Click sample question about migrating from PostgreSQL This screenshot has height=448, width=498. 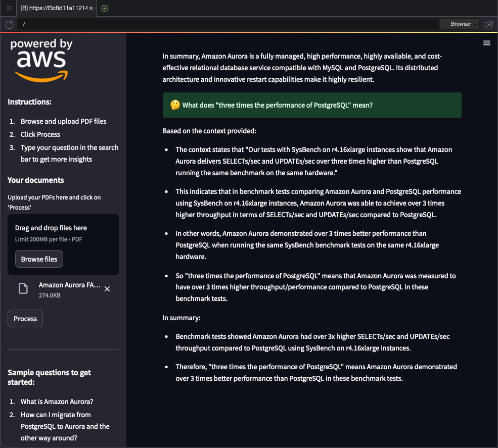click(x=65, y=426)
